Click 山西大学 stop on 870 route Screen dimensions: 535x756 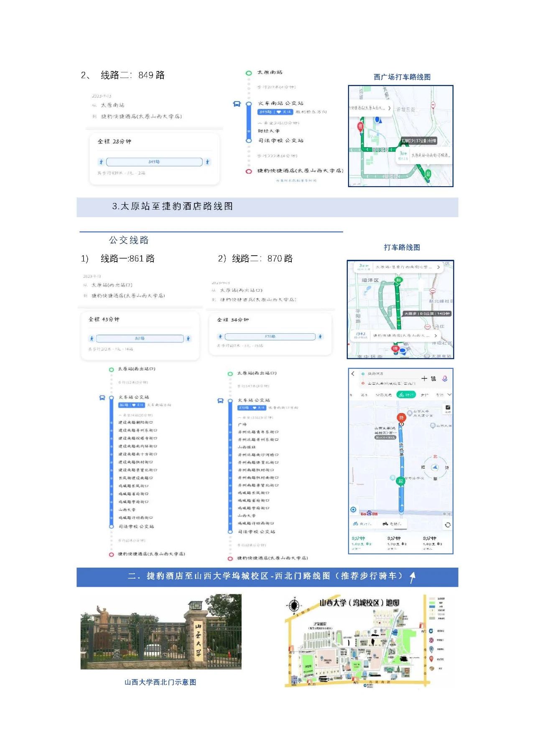click(x=247, y=516)
